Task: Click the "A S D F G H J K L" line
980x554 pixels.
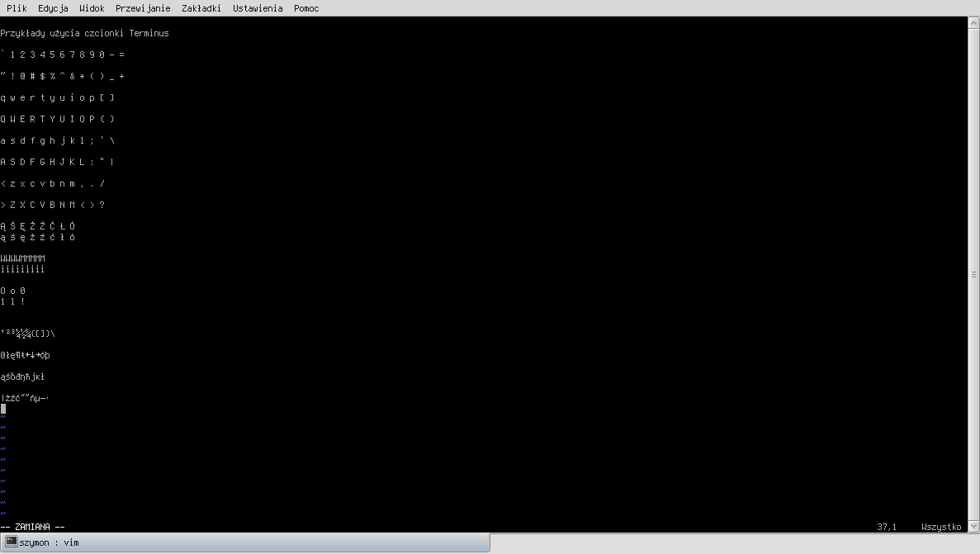Action: [57, 162]
